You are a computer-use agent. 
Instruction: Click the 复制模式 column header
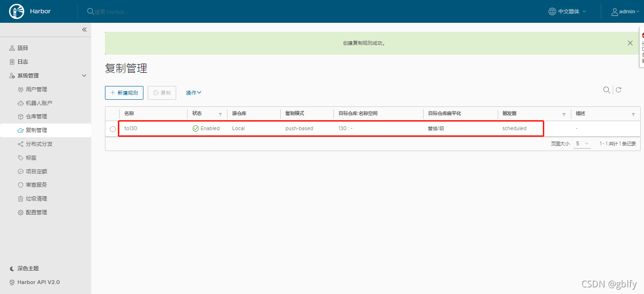pos(294,114)
